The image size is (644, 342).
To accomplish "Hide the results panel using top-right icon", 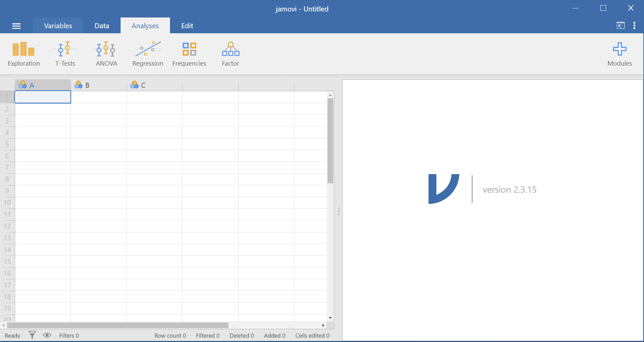I will click(x=620, y=26).
